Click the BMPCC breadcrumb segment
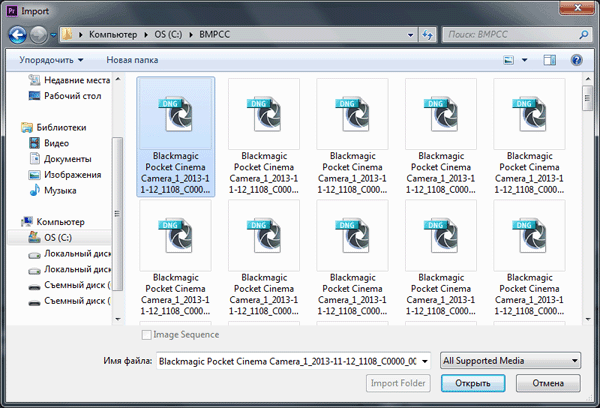The image size is (600, 408). pyautogui.click(x=214, y=34)
